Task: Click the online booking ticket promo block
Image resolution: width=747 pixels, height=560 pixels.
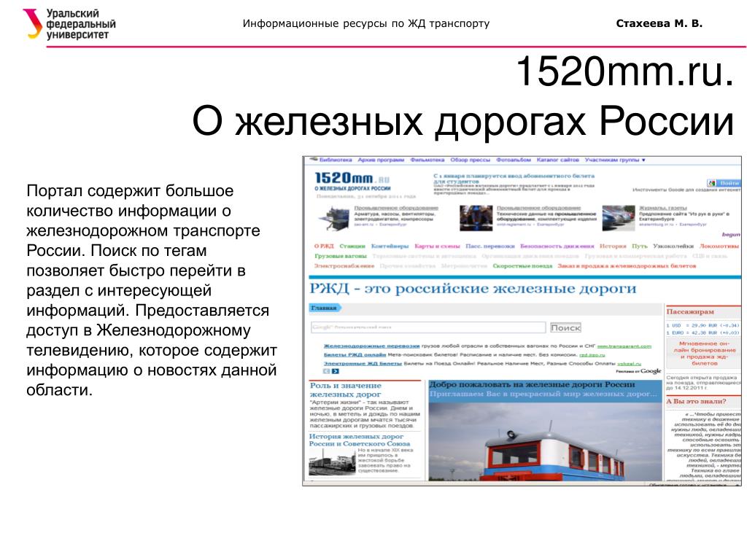Action: 704,354
